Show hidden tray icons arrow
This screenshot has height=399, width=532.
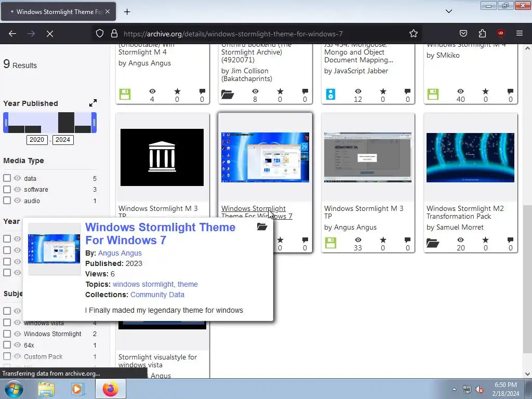tap(454, 390)
